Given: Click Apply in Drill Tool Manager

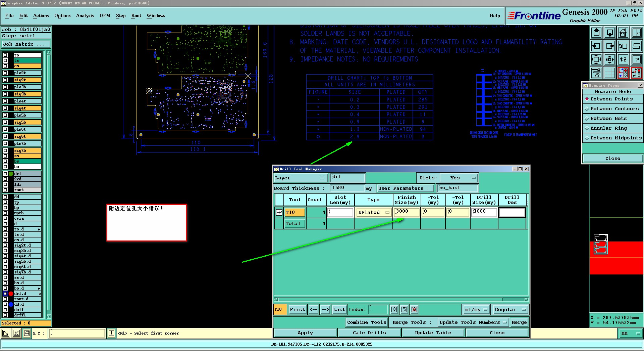Looking at the screenshot, I should click(x=305, y=333).
